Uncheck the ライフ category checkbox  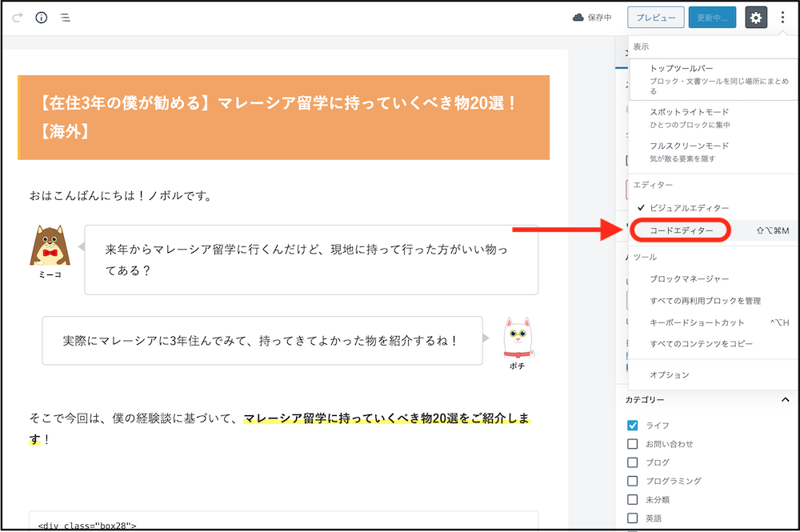coord(633,426)
